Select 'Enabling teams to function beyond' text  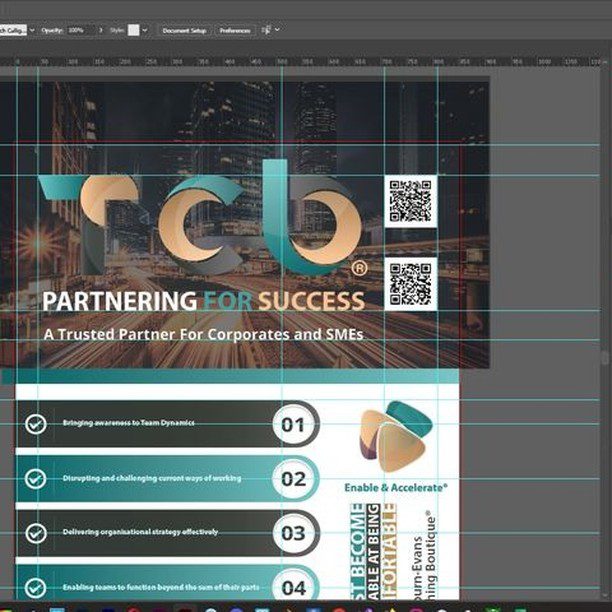(x=161, y=587)
